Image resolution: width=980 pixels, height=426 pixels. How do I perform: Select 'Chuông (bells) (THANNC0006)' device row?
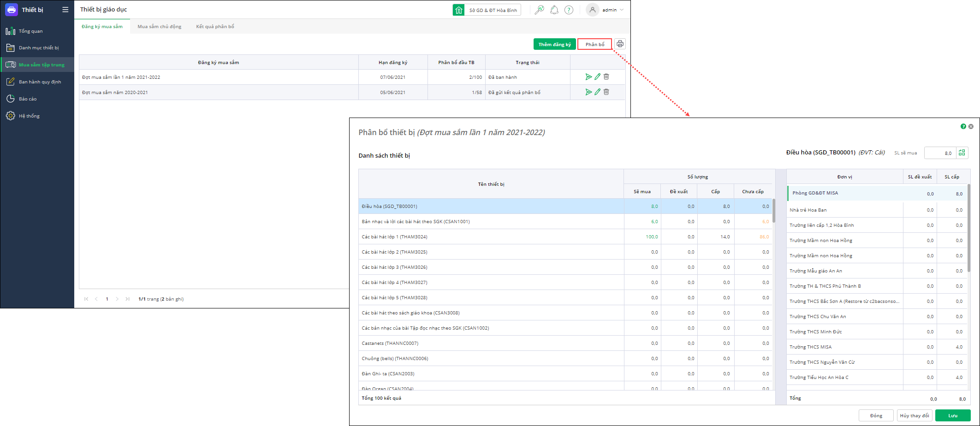565,358
